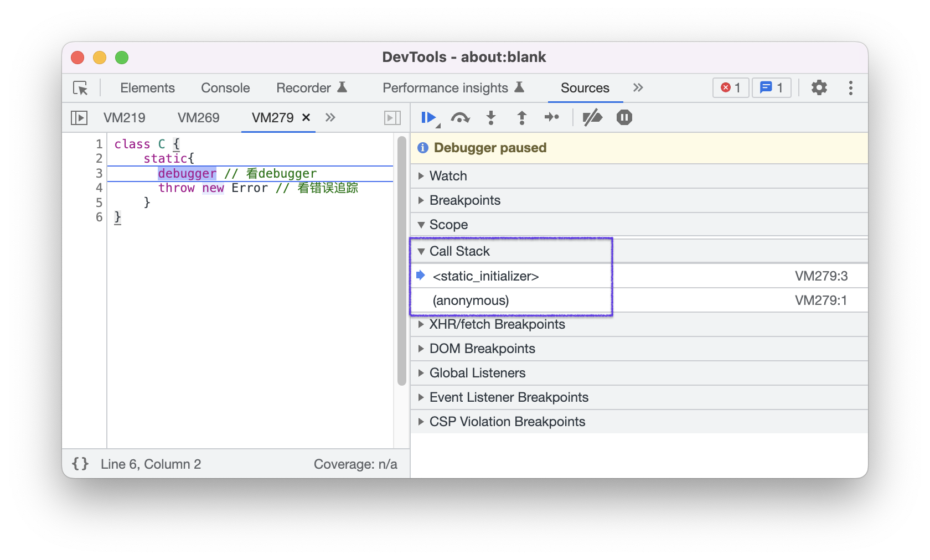Step into next function call
The height and width of the screenshot is (560, 930).
491,117
